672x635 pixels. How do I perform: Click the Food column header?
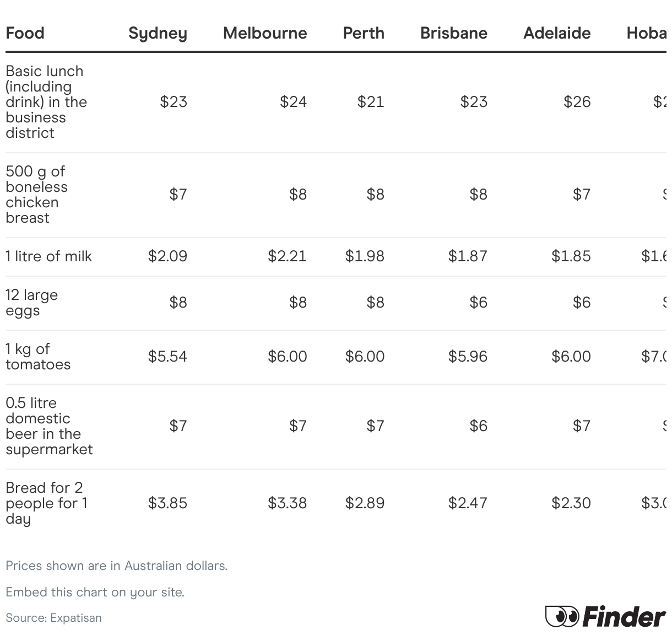click(25, 33)
